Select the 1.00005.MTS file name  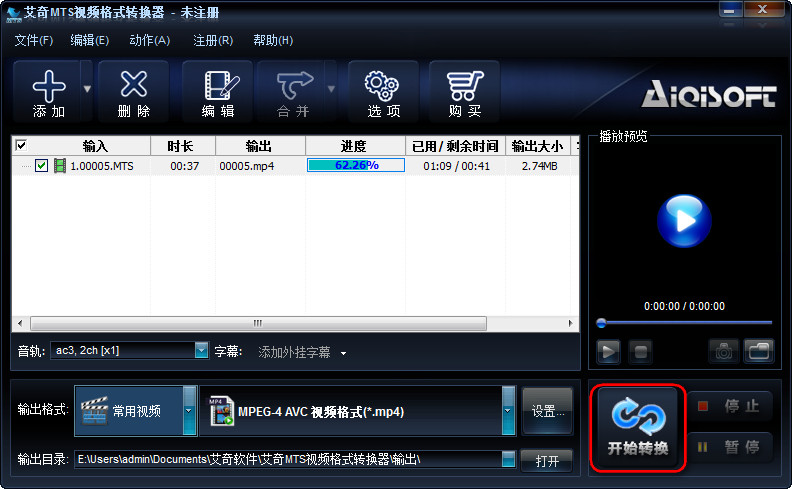coord(102,166)
